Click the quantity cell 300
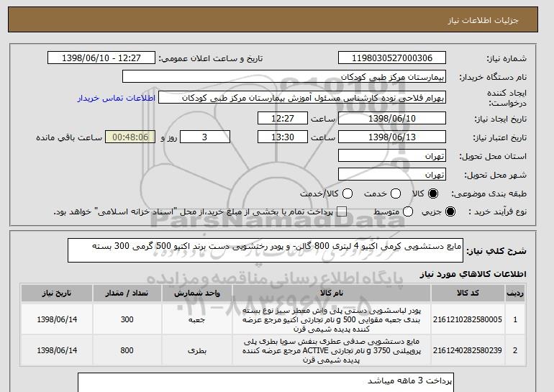554x392 pixels. click(127, 319)
